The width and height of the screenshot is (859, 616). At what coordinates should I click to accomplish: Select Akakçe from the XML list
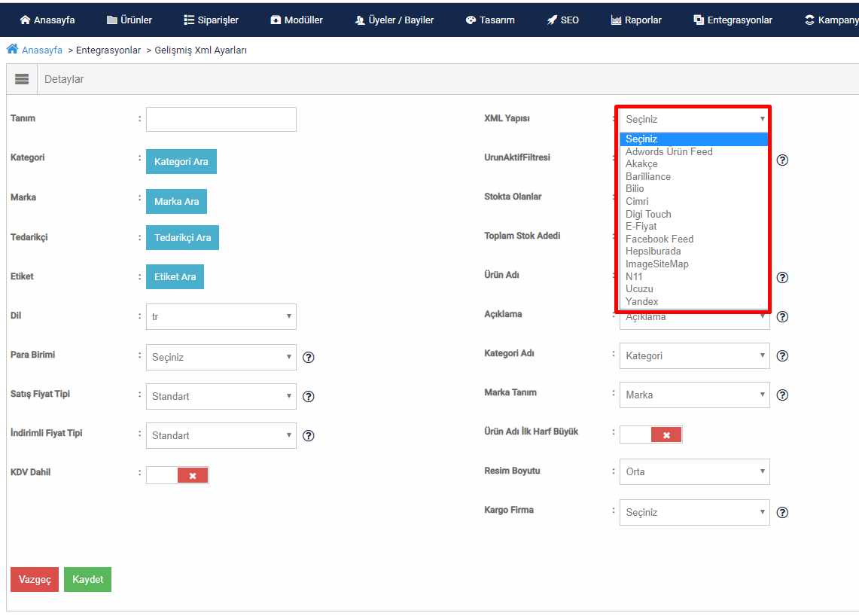pos(693,164)
